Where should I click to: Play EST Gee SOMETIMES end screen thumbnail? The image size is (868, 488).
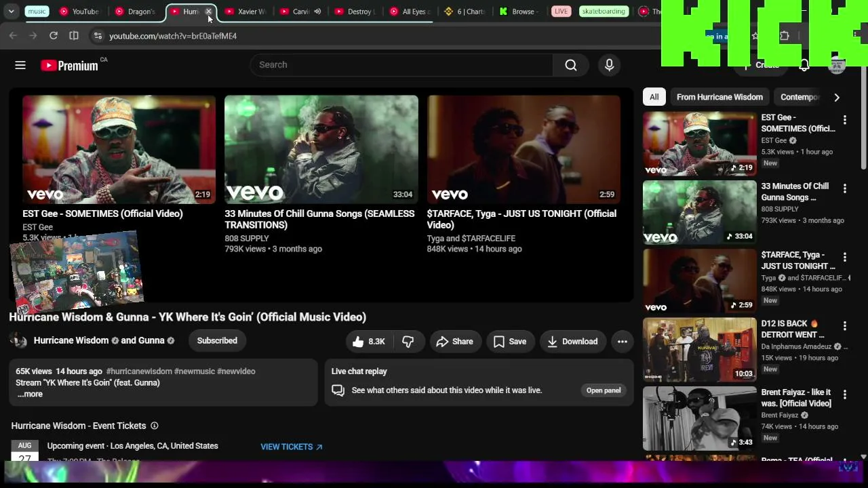pos(119,149)
